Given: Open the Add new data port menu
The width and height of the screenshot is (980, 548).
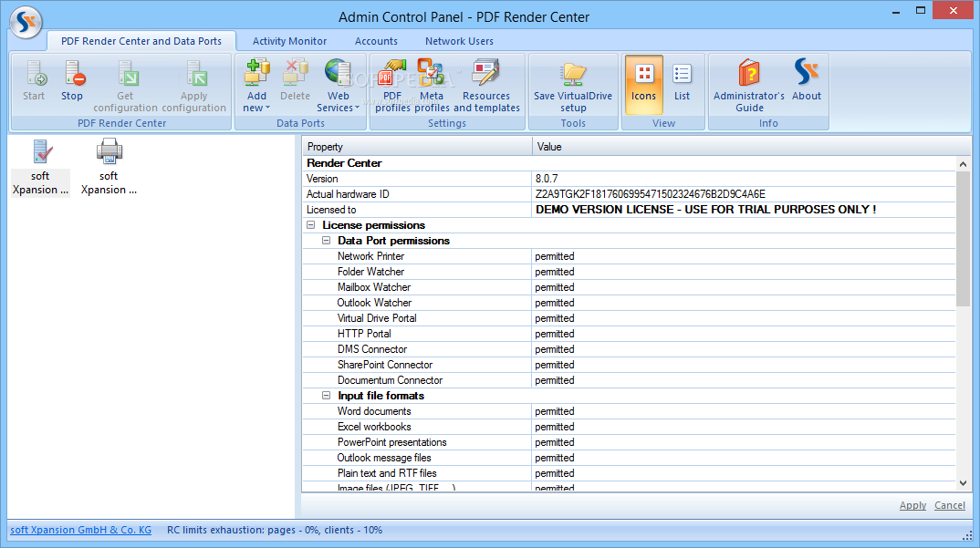Looking at the screenshot, I should [256, 87].
